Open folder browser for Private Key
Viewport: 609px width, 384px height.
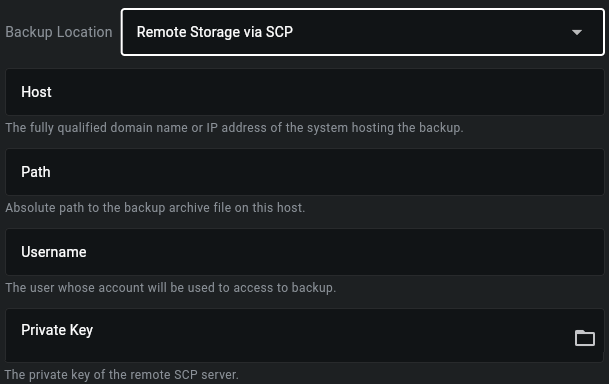click(585, 338)
